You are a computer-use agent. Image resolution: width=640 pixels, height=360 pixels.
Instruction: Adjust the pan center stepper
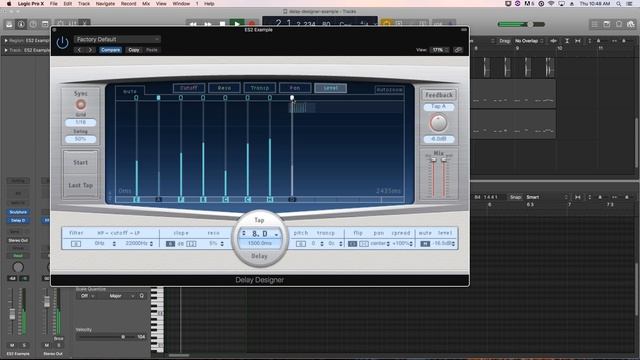388,244
